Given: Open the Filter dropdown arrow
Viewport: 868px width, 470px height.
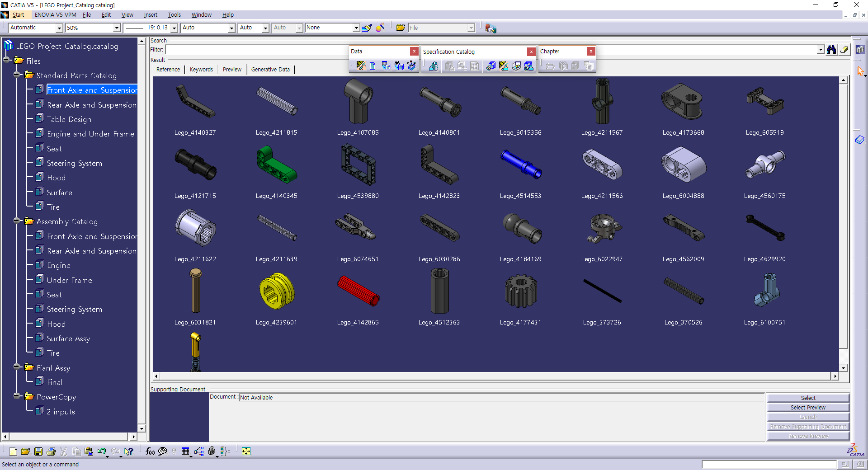Looking at the screenshot, I should point(821,50).
